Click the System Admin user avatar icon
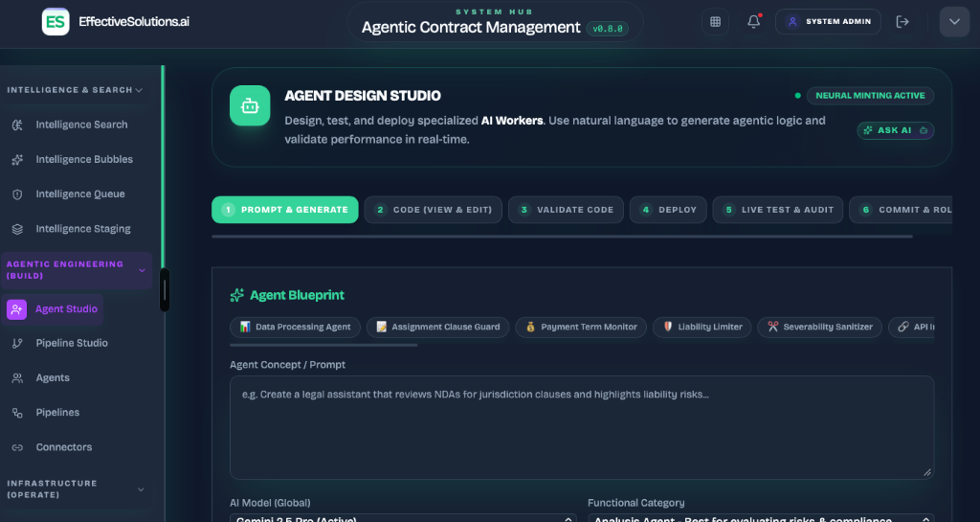Image resolution: width=980 pixels, height=522 pixels. click(792, 22)
